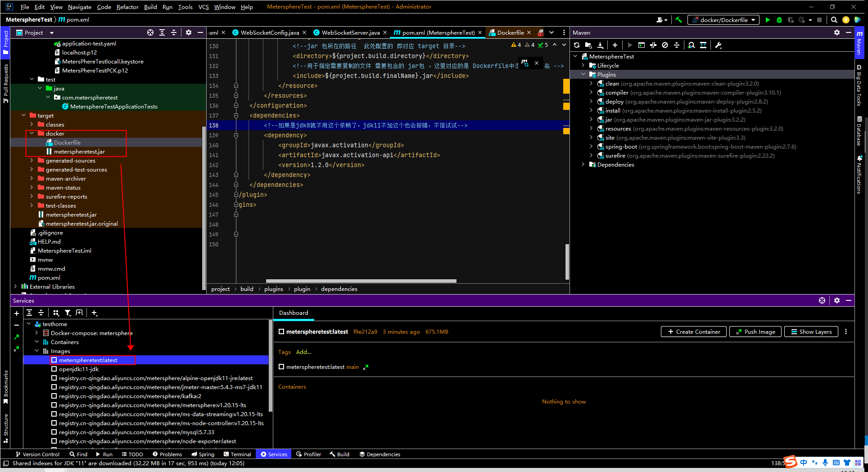
Task: Click Group By icon in Services toolbar
Action: tap(56, 313)
